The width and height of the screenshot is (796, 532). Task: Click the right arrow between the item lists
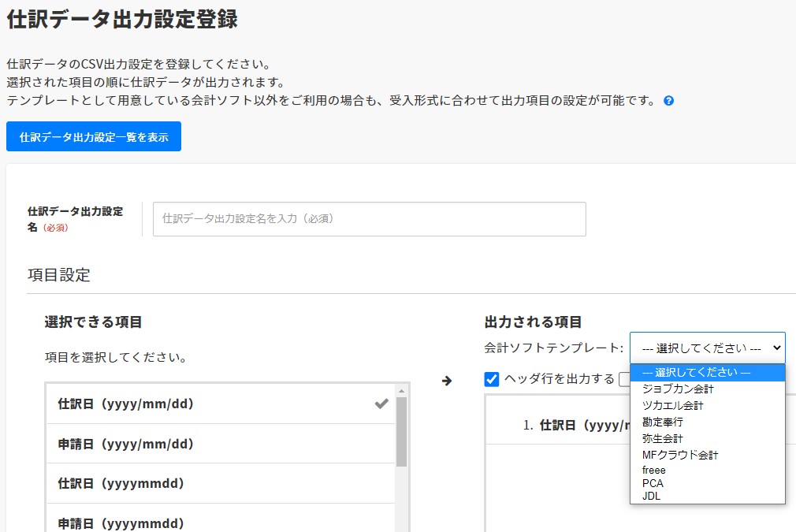[x=447, y=381]
